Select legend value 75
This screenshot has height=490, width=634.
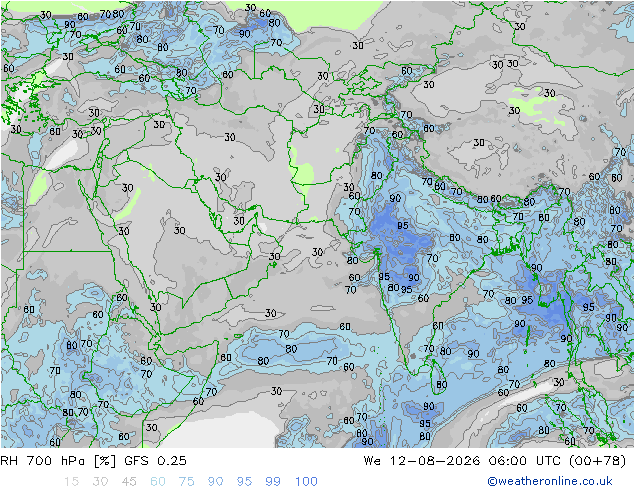click(187, 482)
